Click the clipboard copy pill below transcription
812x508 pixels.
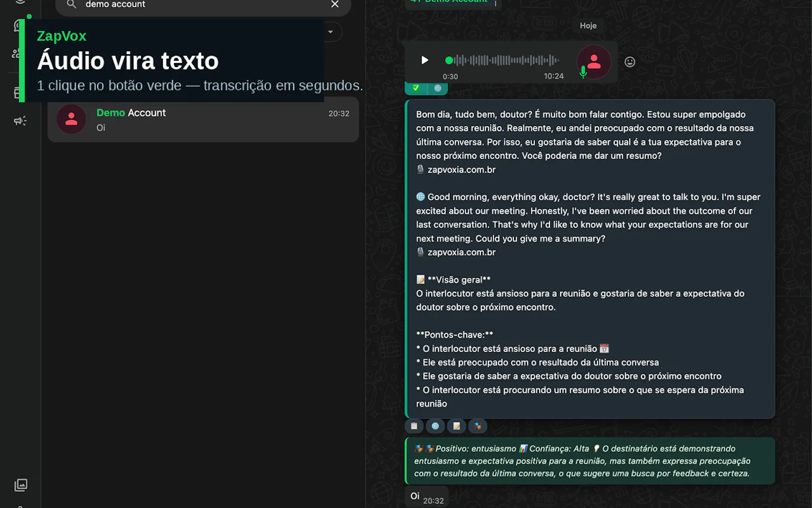pos(414,426)
